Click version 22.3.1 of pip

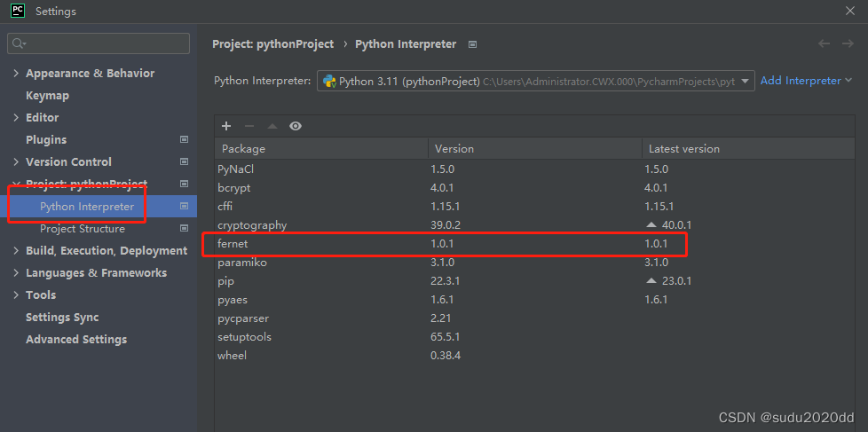(x=445, y=281)
